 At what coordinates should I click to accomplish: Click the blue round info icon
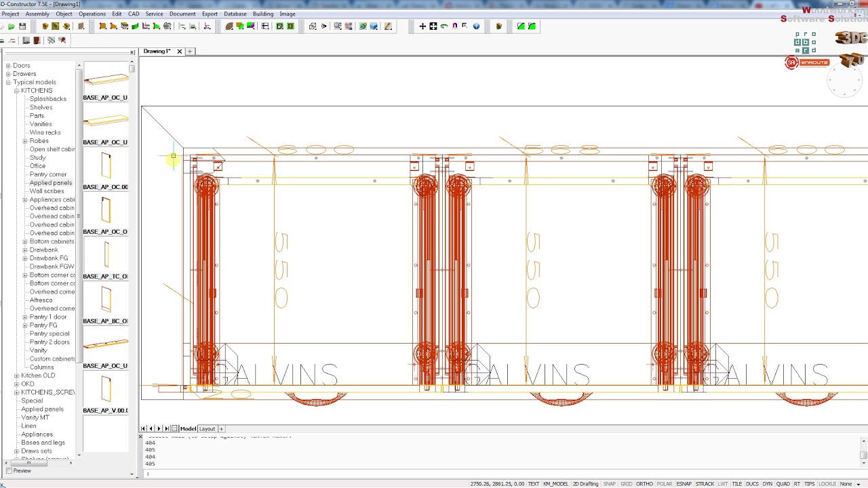(x=476, y=26)
